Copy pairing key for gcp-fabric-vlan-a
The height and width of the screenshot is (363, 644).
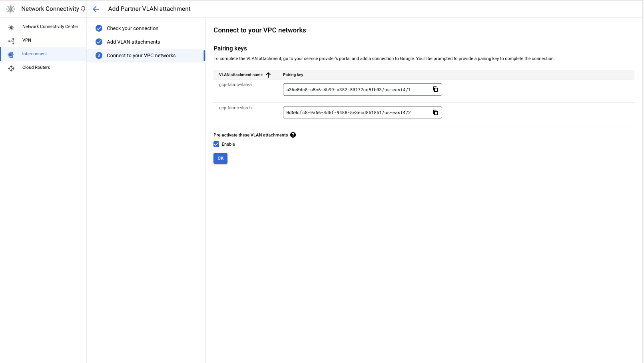(x=435, y=89)
